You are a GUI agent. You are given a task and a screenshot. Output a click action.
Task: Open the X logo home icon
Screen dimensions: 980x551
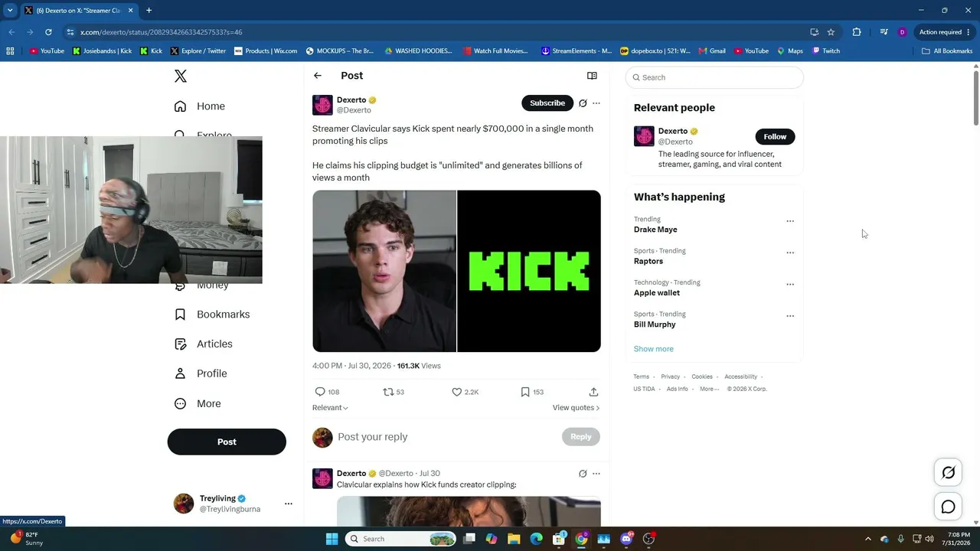(x=181, y=76)
